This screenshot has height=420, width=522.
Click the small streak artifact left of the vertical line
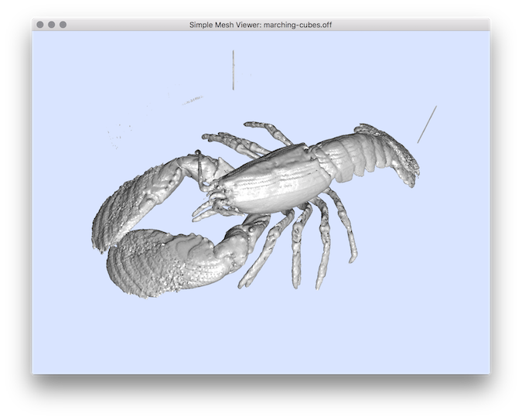192,100
